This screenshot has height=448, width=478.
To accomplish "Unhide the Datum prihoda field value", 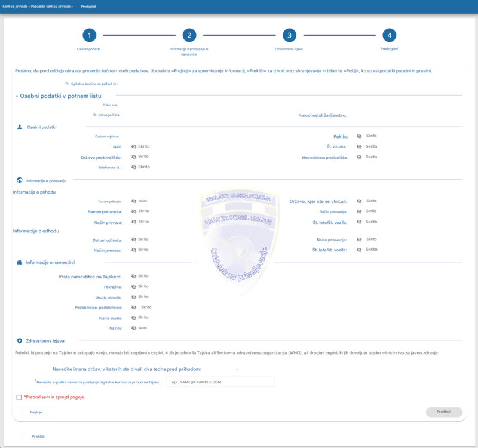I will tap(133, 201).
